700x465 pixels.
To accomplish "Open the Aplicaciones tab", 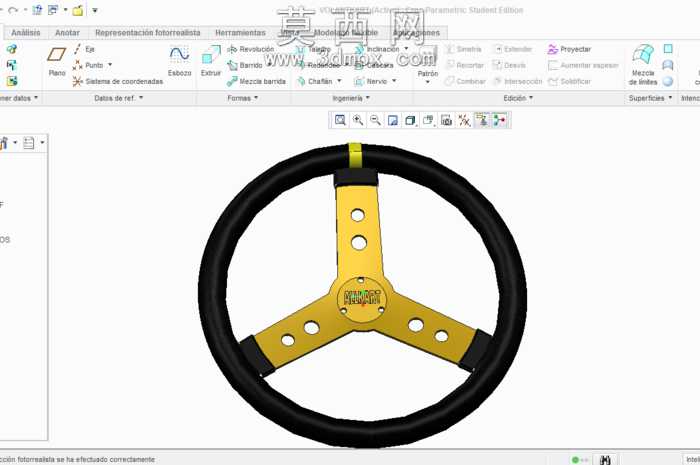I will tap(416, 33).
